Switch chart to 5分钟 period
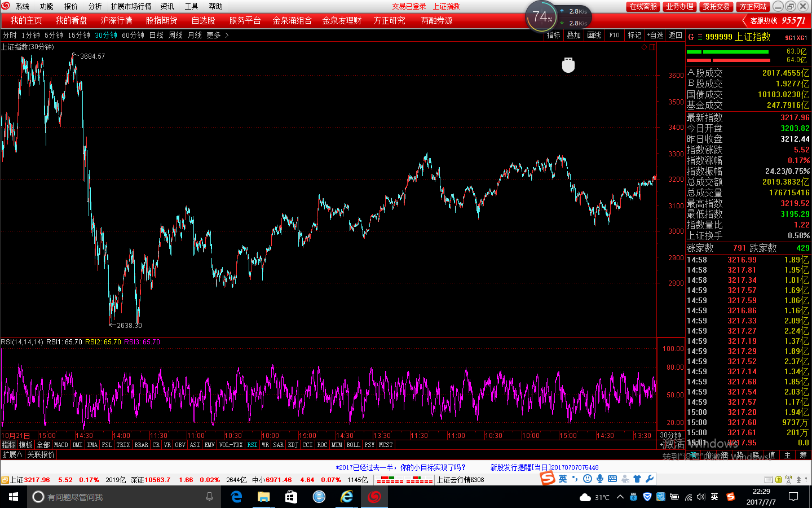The image size is (812, 508). pos(54,35)
